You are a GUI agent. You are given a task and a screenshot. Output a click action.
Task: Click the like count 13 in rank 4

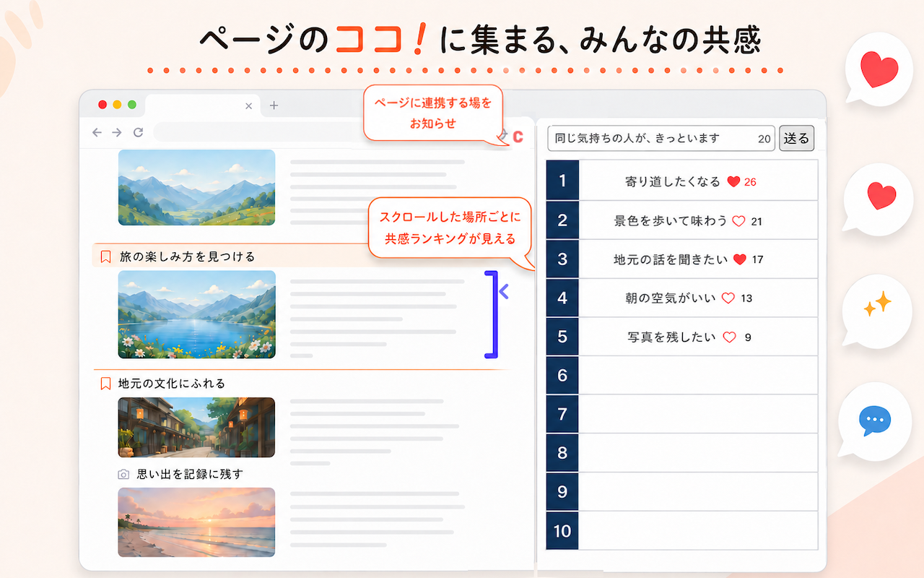(746, 298)
